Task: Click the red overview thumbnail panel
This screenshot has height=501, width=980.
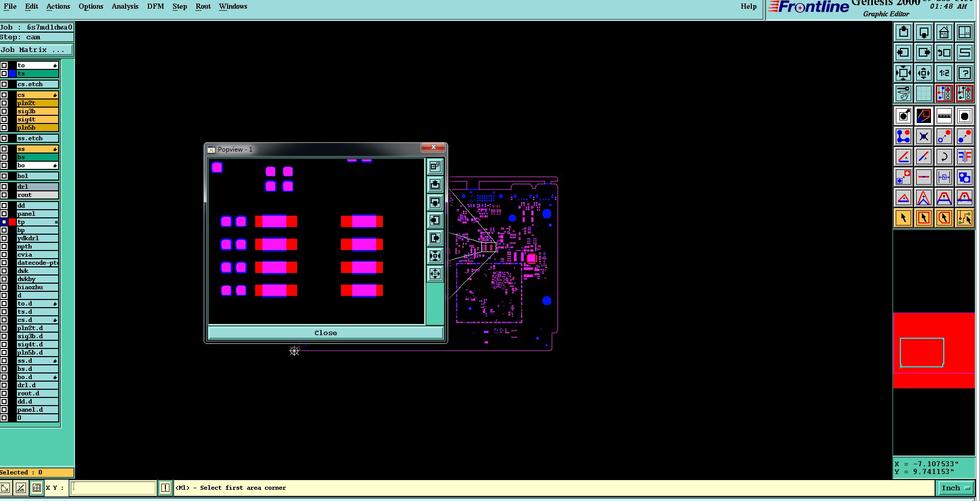Action: [x=934, y=350]
